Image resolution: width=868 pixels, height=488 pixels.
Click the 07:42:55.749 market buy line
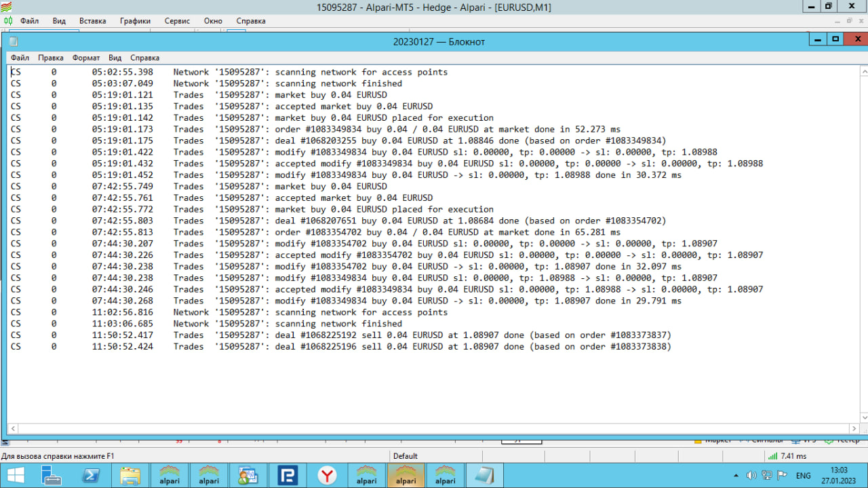(199, 186)
